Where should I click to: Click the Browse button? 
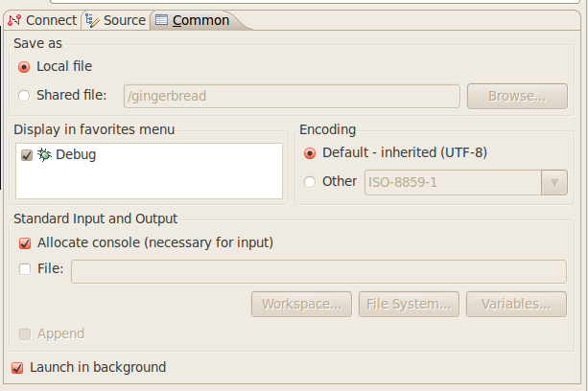pos(516,96)
